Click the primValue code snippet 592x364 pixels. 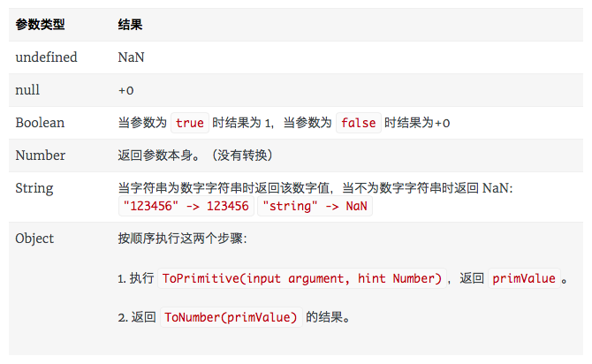point(524,278)
